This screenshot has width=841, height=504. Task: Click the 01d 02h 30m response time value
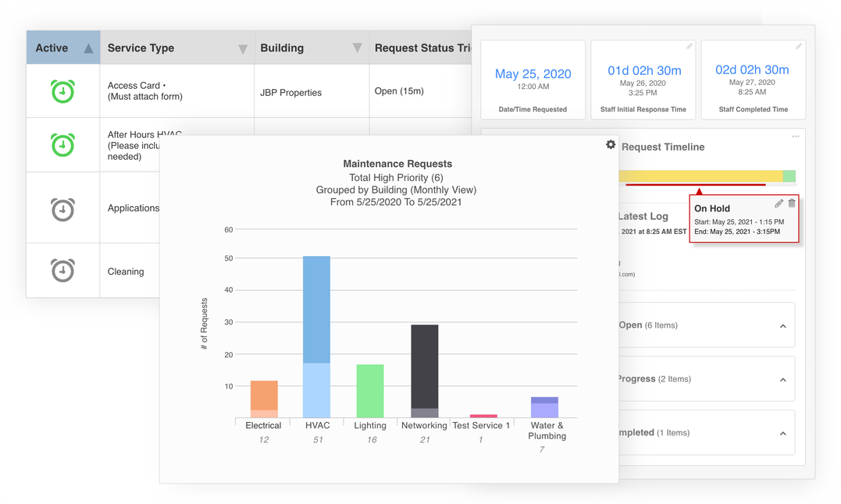point(643,69)
